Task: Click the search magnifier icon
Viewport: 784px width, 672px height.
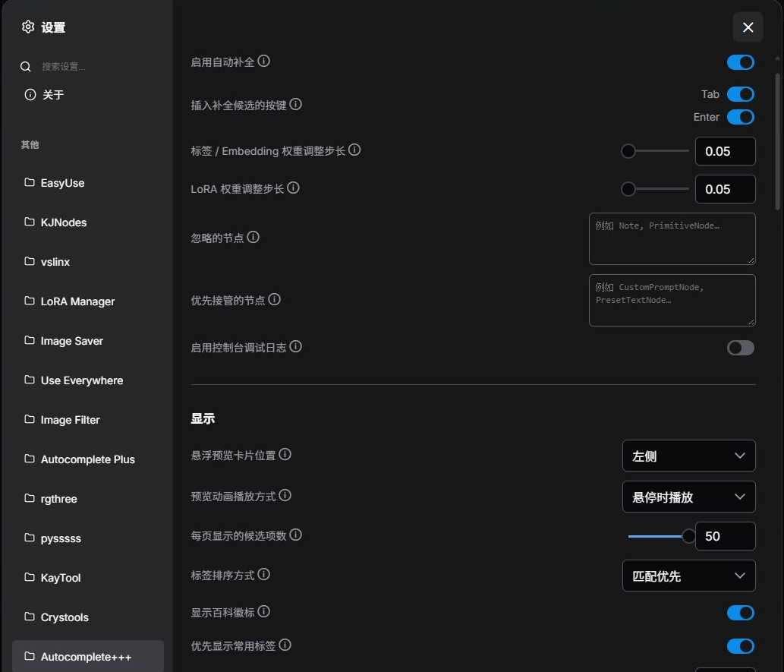Action: tap(26, 67)
